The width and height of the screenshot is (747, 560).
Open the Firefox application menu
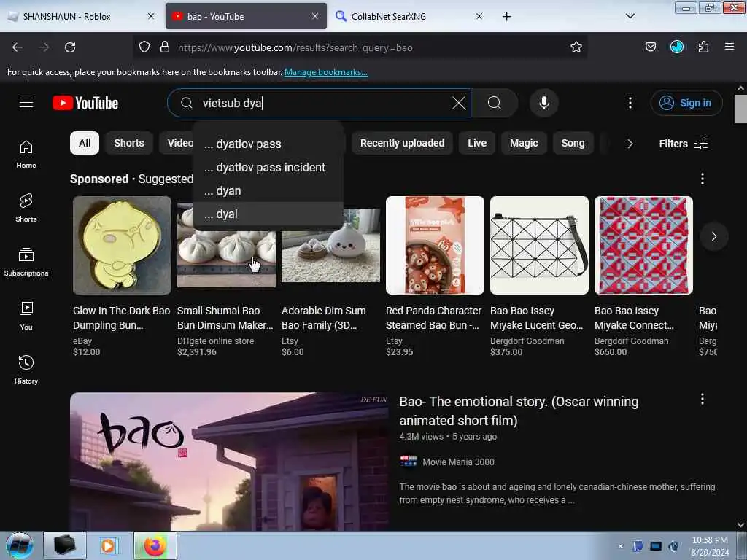tap(729, 47)
